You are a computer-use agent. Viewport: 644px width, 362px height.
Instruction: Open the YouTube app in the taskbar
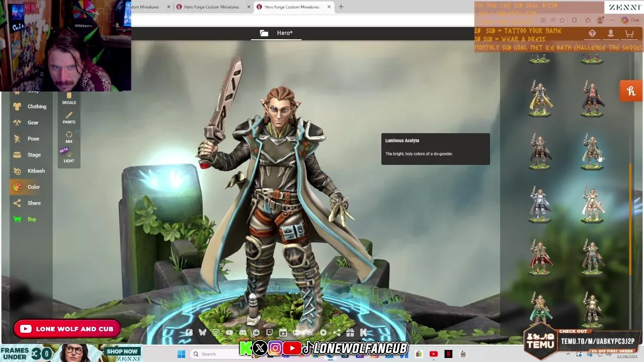(434, 354)
